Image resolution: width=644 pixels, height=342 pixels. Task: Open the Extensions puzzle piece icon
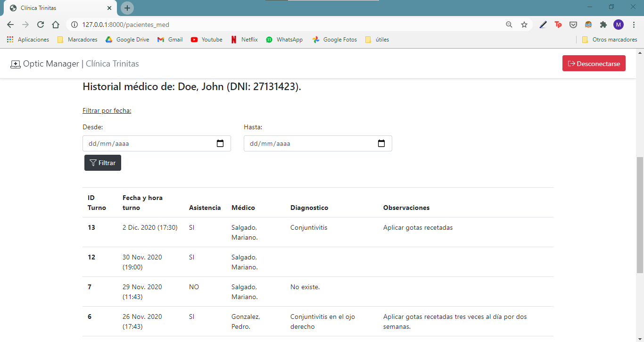pos(603,25)
